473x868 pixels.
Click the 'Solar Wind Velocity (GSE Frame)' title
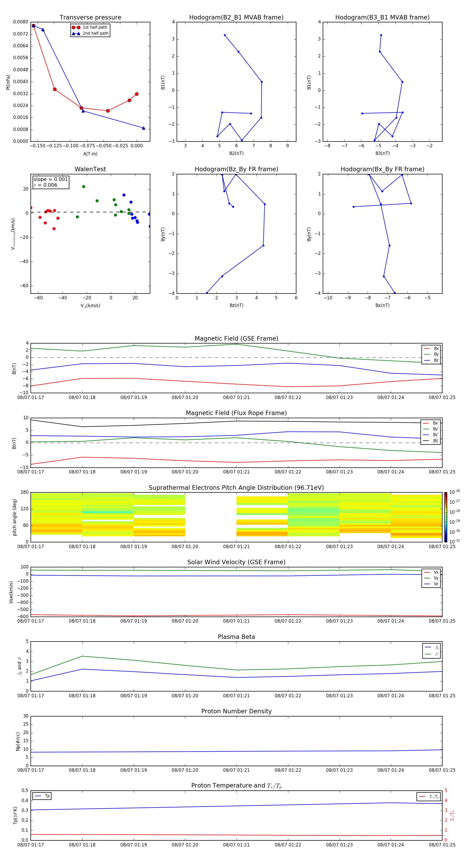point(236,562)
